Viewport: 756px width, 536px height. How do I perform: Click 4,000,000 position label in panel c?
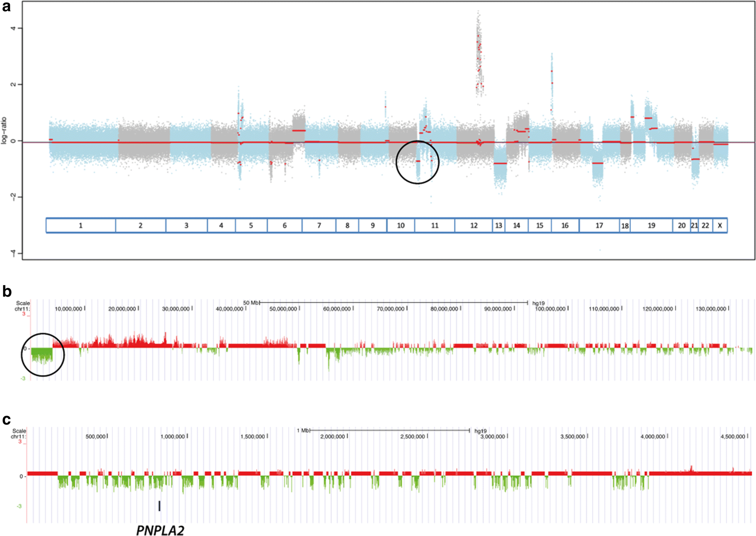[x=653, y=436]
